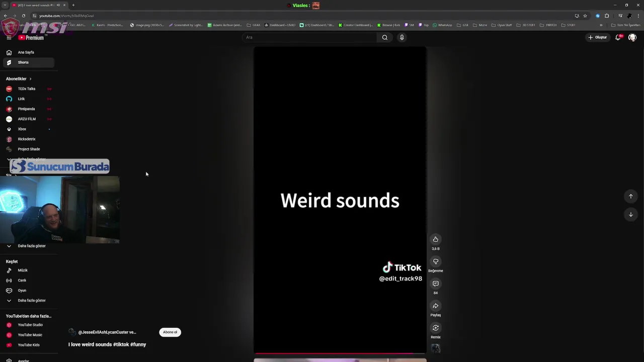Show more bookmarks with double chevron

[x=601, y=25]
